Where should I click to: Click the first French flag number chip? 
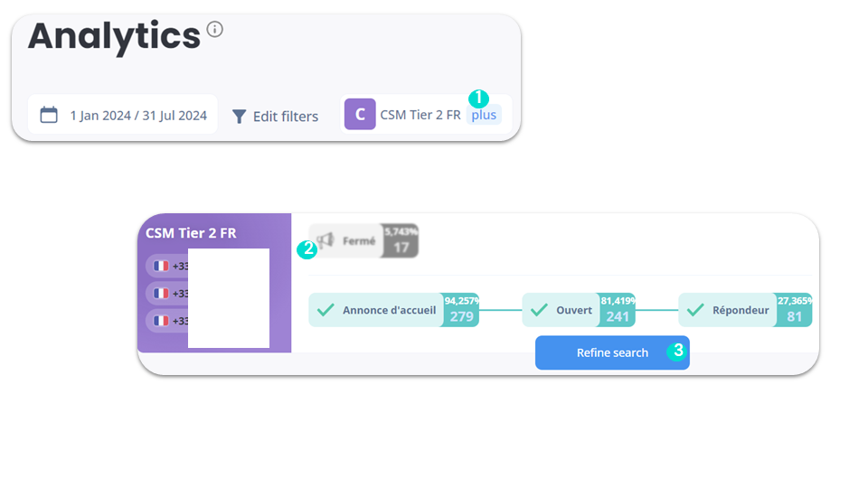point(167,266)
